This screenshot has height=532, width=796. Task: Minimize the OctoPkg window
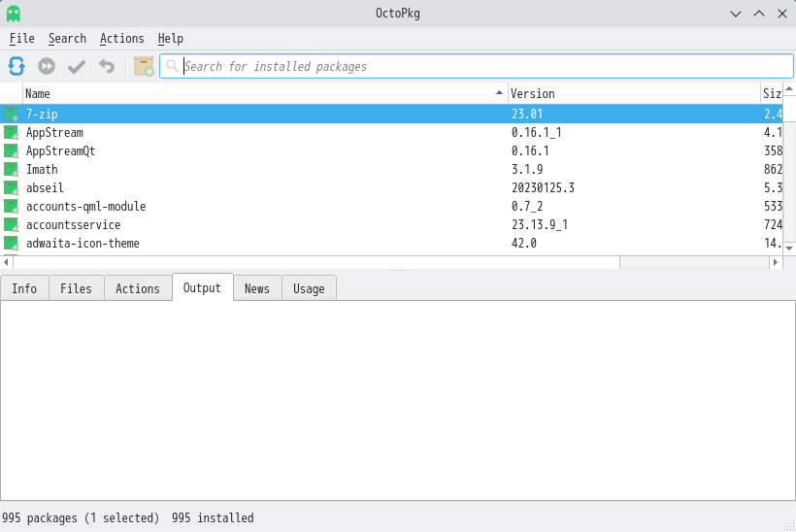(x=736, y=14)
